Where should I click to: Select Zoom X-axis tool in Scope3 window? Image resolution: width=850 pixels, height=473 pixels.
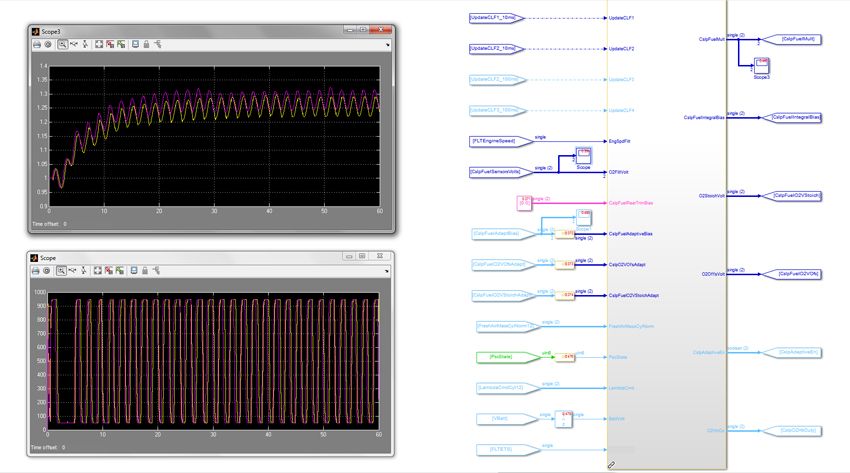[x=74, y=44]
